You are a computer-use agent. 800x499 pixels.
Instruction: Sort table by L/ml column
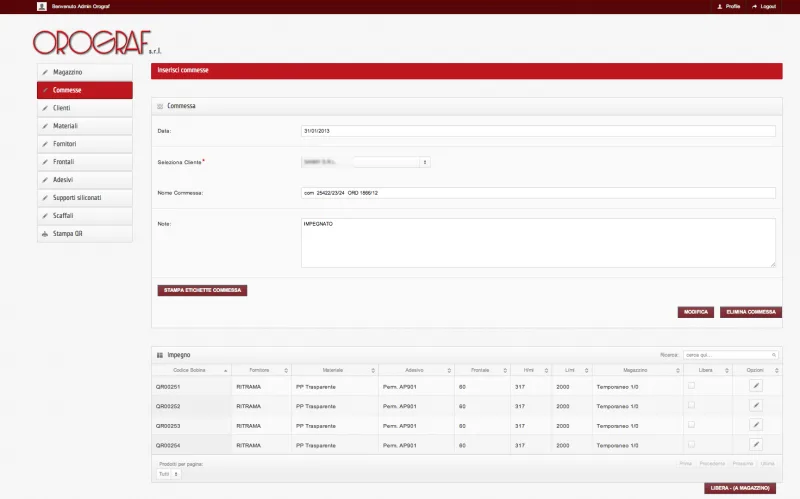[571, 370]
